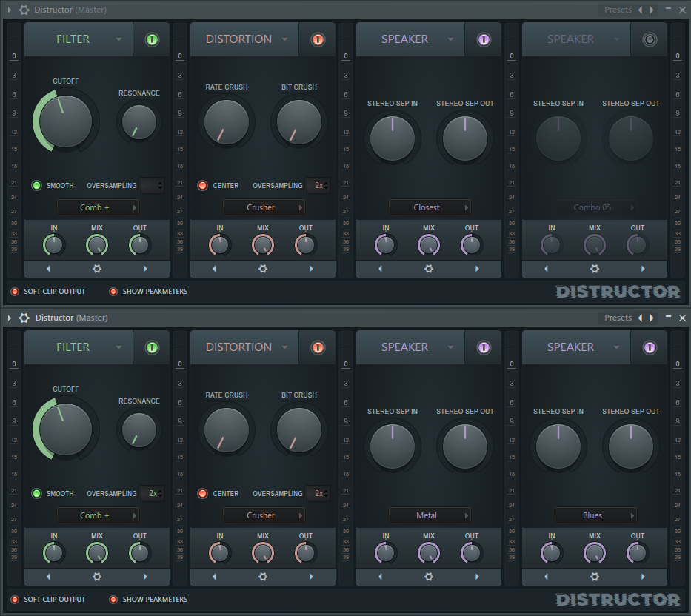This screenshot has height=616, width=691.
Task: Open gear icon under the Combo 05 module
Action: tap(595, 269)
